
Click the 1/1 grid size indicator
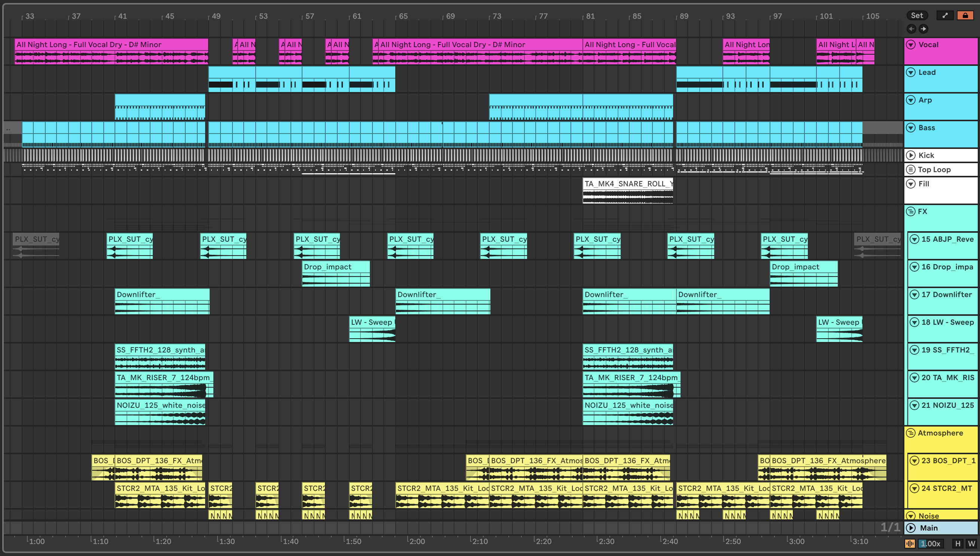click(x=890, y=528)
